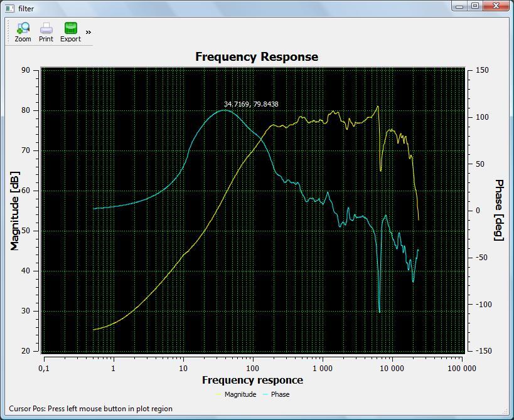This screenshot has width=514, height=420.
Task: Expand the toolbar overflow chevron
Action: [88, 32]
